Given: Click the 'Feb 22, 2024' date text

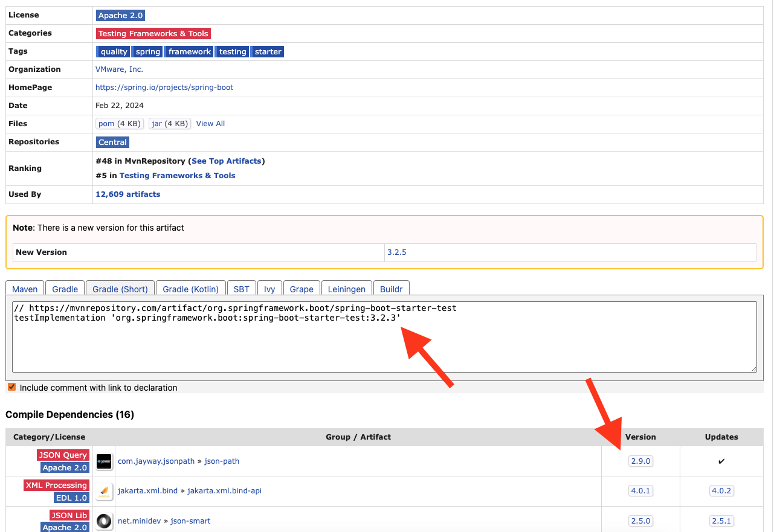Looking at the screenshot, I should pos(120,106).
